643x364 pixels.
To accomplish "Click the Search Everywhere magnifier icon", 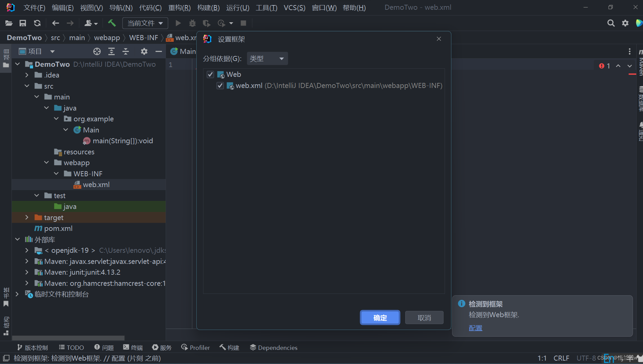I will point(611,23).
